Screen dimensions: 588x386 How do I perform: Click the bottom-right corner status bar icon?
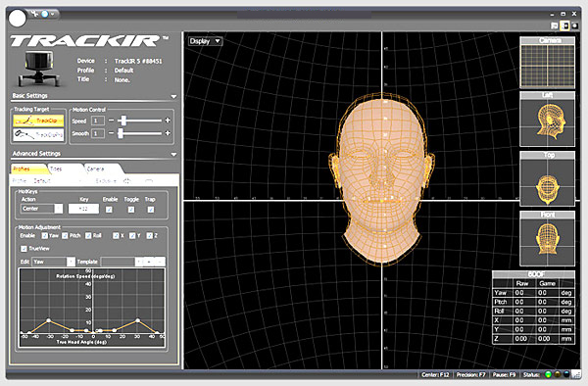click(x=577, y=374)
